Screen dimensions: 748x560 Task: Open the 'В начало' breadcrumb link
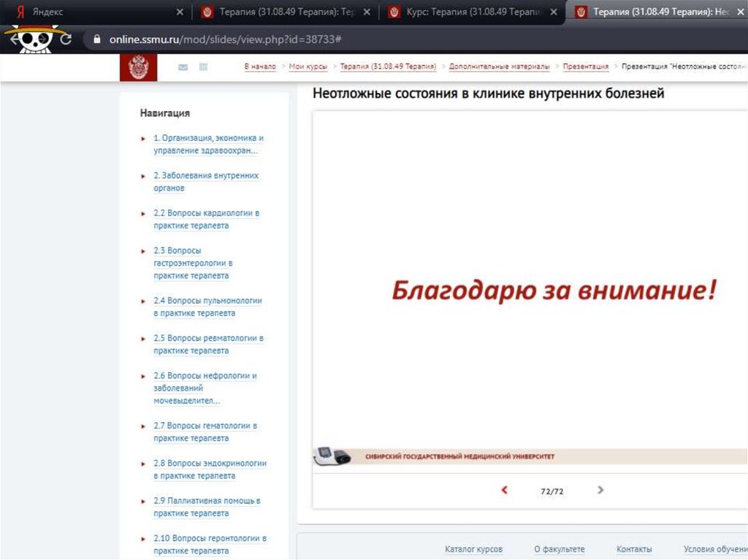pyautogui.click(x=260, y=66)
